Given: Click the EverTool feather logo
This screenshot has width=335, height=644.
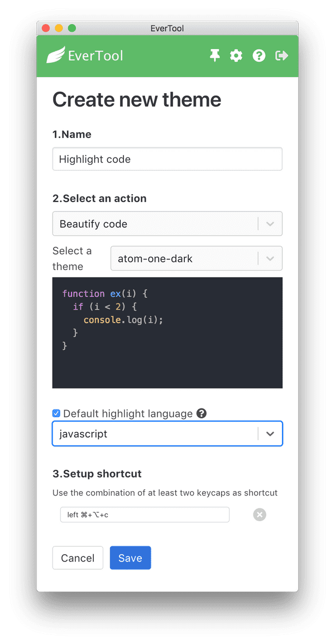Looking at the screenshot, I should 55,55.
